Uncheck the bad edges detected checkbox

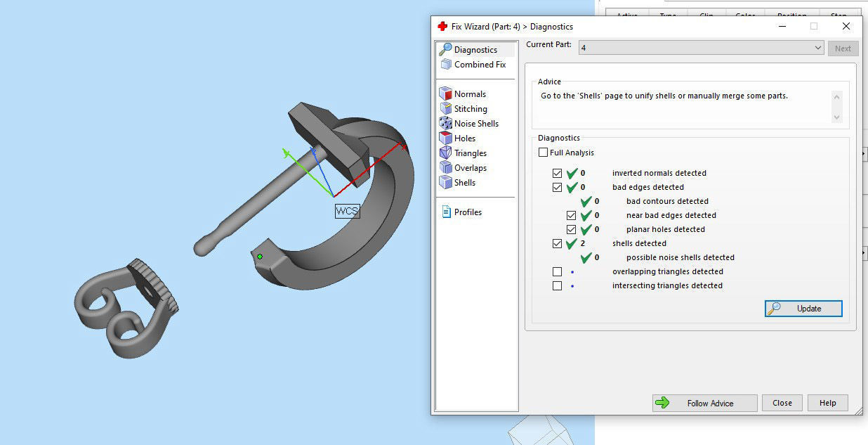tap(558, 187)
